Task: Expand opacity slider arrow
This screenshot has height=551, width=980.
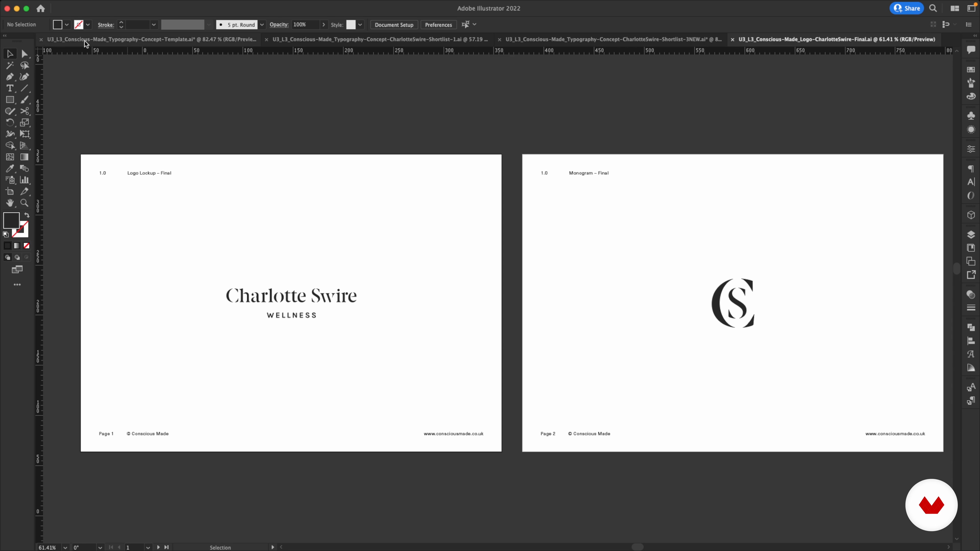Action: click(324, 25)
